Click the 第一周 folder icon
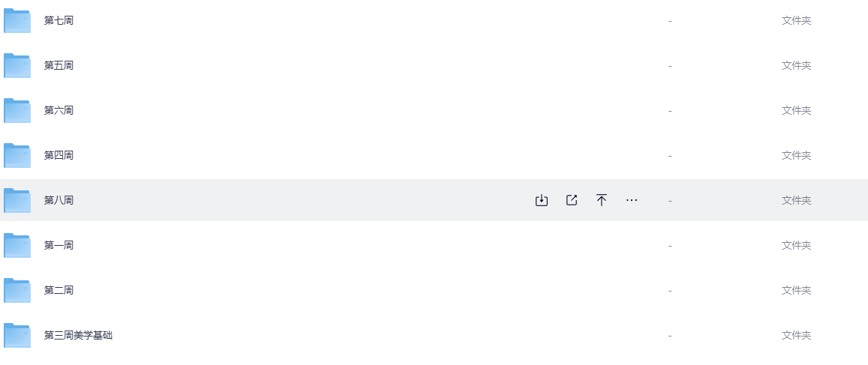868x365 pixels. [17, 246]
